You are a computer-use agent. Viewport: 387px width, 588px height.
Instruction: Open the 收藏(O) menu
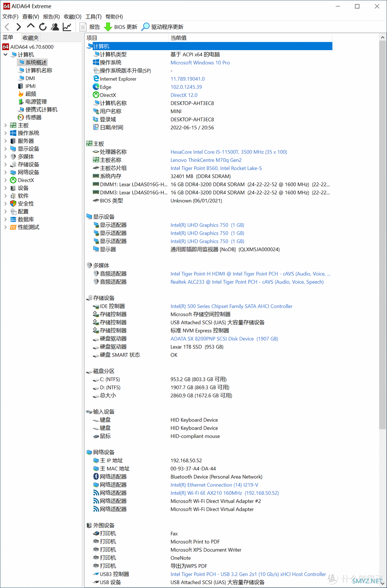pyautogui.click(x=72, y=16)
